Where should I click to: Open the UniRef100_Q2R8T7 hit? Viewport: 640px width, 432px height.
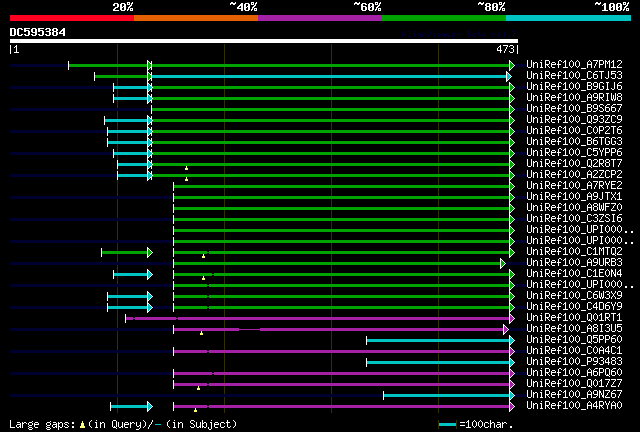pyautogui.click(x=574, y=164)
